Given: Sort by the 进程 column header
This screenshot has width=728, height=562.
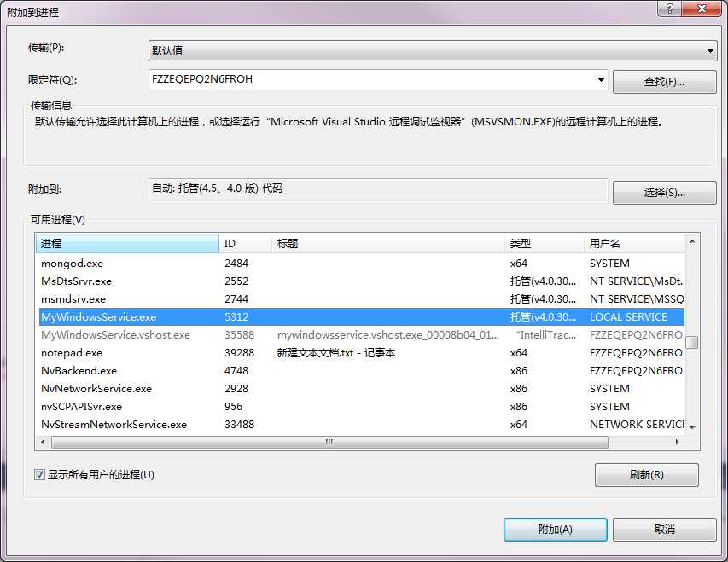Looking at the screenshot, I should click(127, 243).
